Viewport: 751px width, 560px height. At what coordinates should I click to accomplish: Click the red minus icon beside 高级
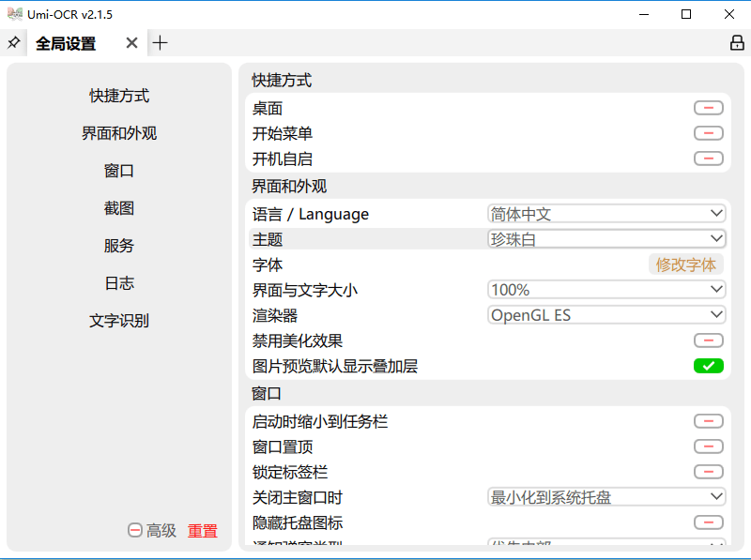tap(134, 530)
